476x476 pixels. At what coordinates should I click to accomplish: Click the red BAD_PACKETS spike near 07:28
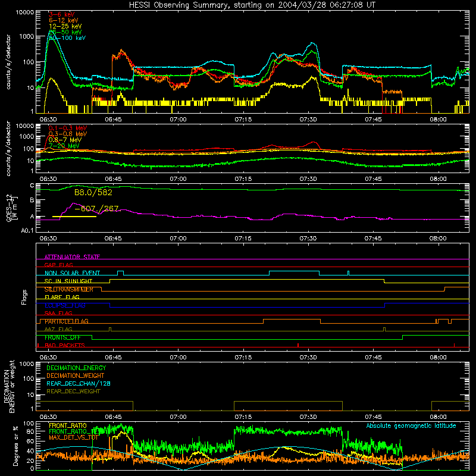coord(298,345)
